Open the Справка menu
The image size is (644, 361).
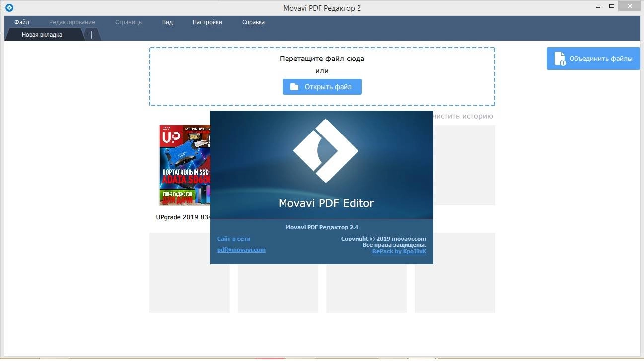click(x=253, y=22)
